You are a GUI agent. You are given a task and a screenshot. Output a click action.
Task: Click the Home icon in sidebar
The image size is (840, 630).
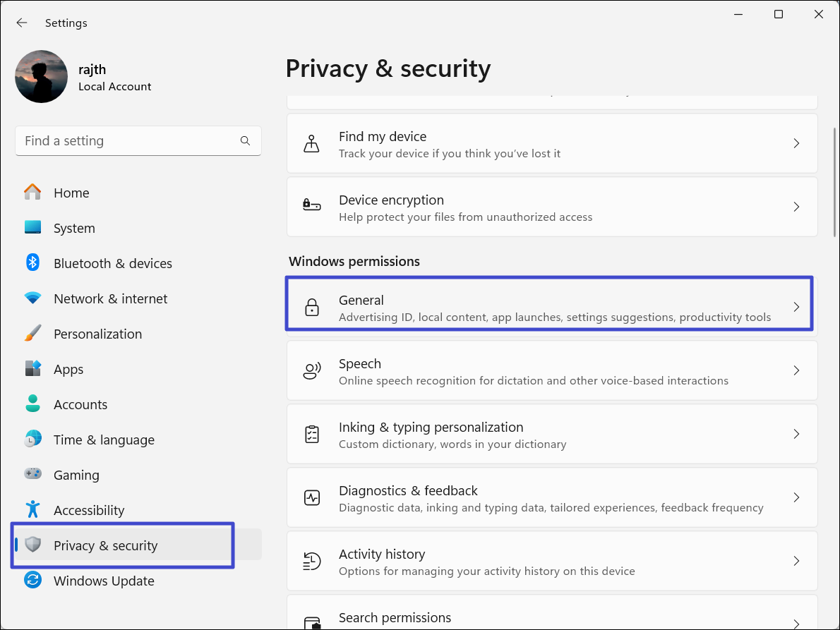click(32, 193)
